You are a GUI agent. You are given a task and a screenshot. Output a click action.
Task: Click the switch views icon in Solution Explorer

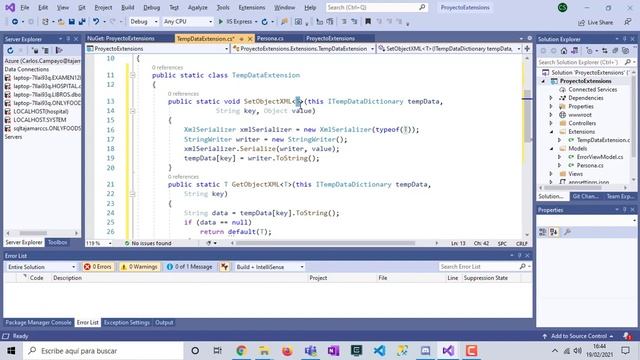point(575,51)
